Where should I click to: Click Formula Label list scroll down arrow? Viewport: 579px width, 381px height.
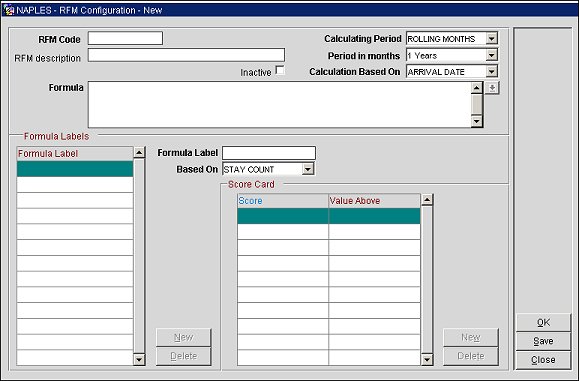pos(139,360)
